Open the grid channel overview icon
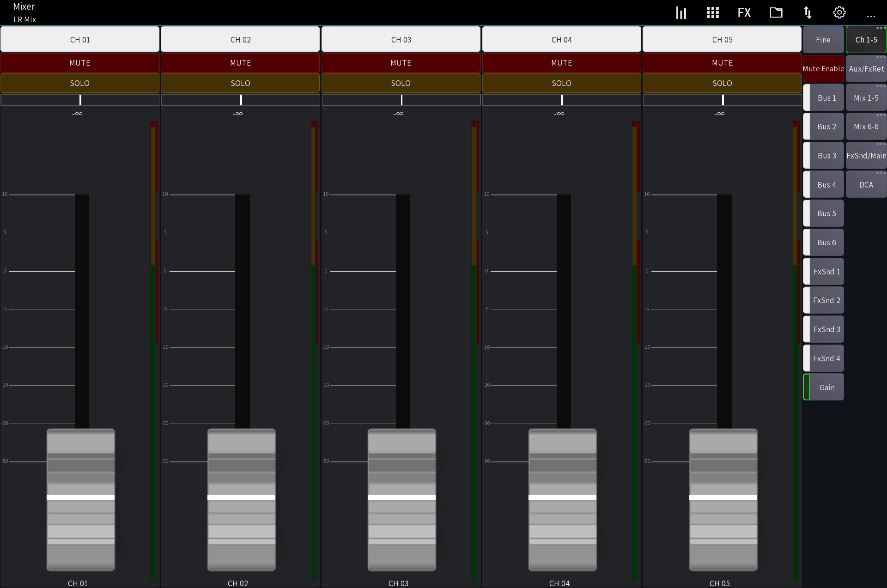 click(x=712, y=12)
